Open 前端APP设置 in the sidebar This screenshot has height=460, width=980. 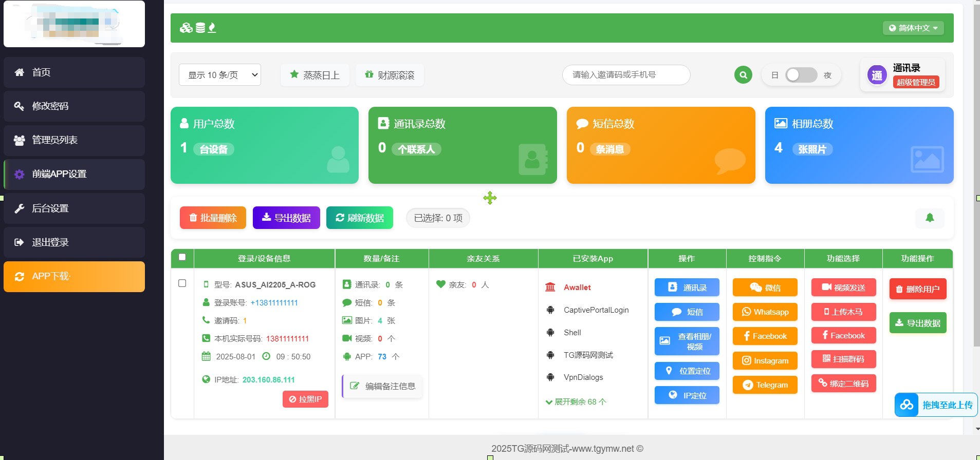click(x=74, y=174)
